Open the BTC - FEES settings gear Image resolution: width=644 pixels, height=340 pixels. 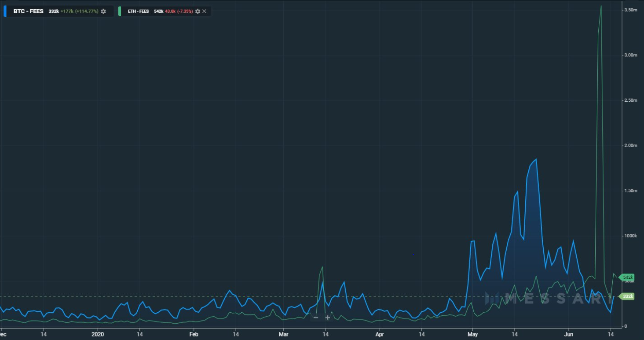coord(103,11)
